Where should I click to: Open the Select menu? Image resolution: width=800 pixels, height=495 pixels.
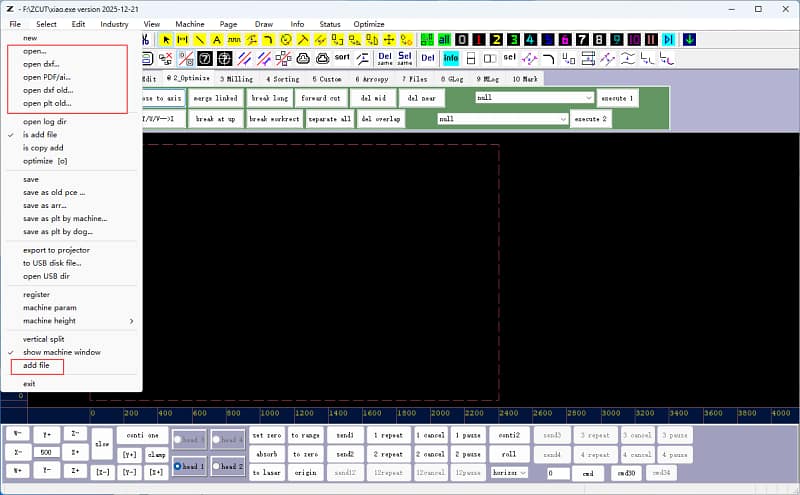point(46,24)
